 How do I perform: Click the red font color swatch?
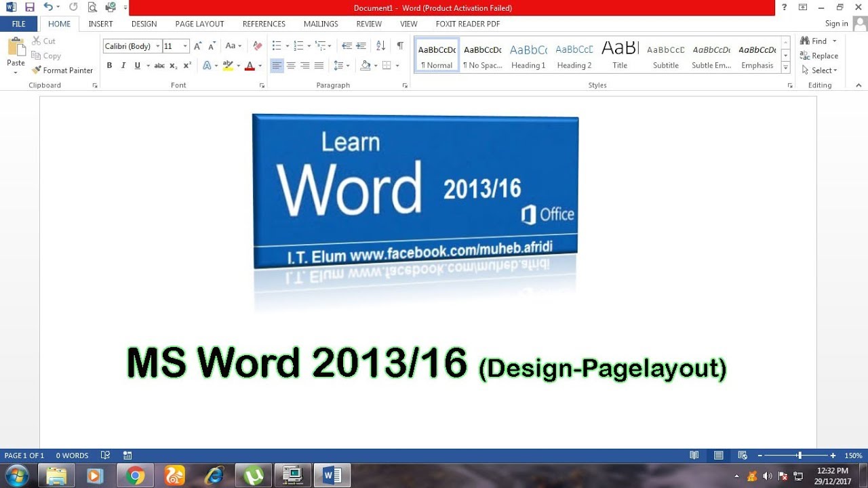[x=250, y=66]
